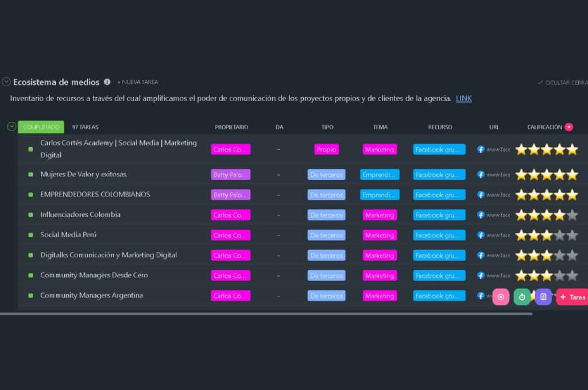This screenshot has width=588, height=390.
Task: Toggle OCULTAR CERRADAS checkmark option
Action: click(563, 83)
